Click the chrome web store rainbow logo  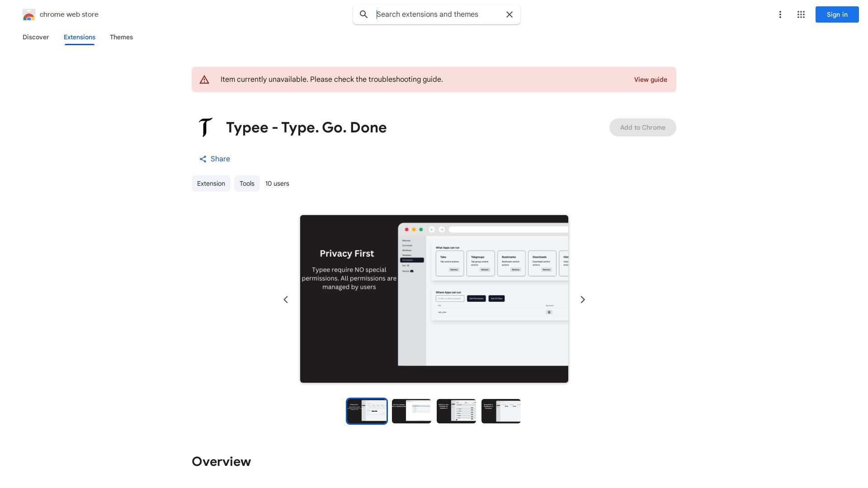(x=29, y=14)
